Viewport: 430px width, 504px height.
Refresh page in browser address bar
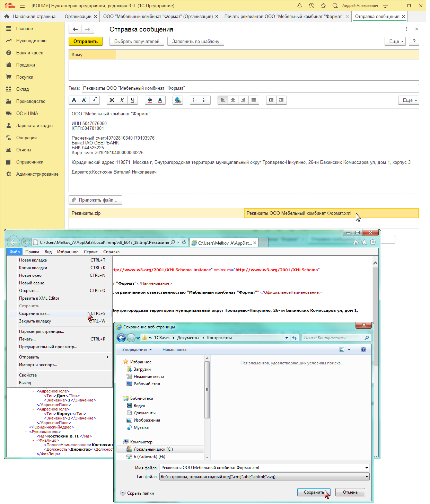click(x=184, y=242)
